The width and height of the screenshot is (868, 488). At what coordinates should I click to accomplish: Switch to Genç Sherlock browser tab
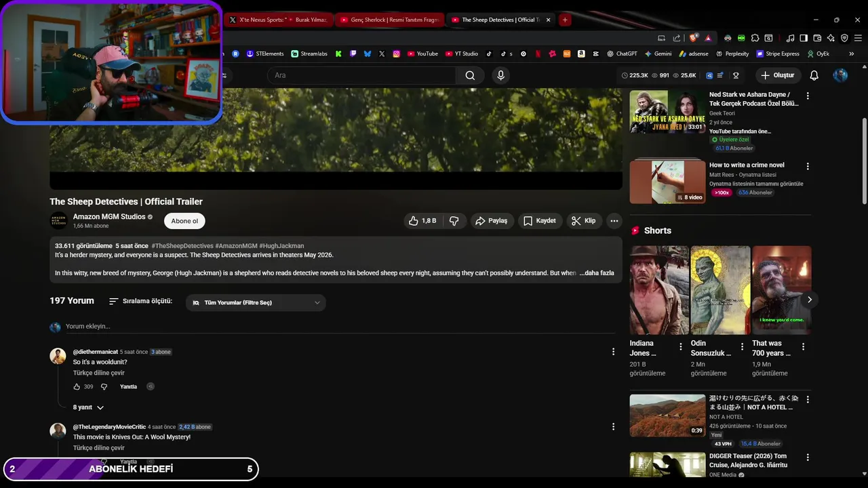[x=390, y=20]
